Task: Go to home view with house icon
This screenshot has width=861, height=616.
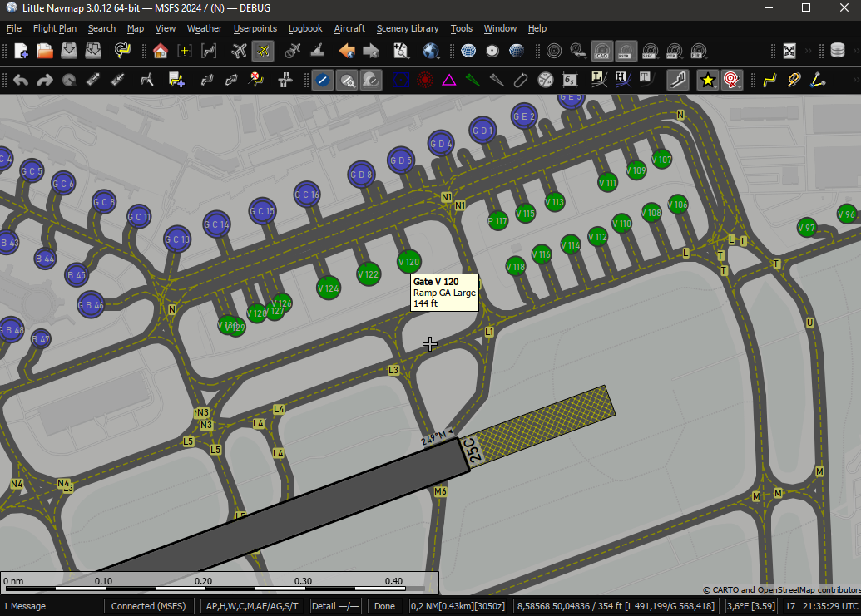Action: [x=161, y=51]
